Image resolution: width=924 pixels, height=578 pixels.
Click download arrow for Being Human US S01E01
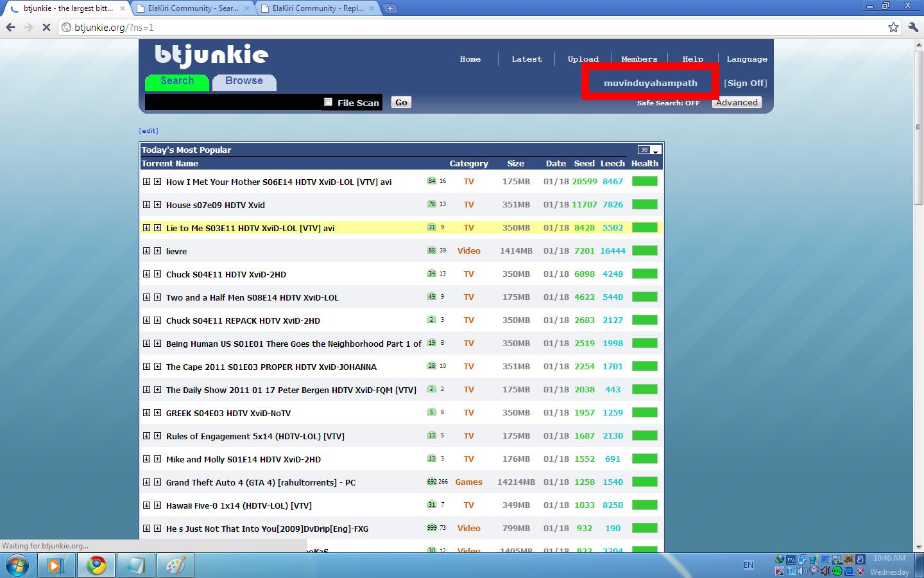146,344
